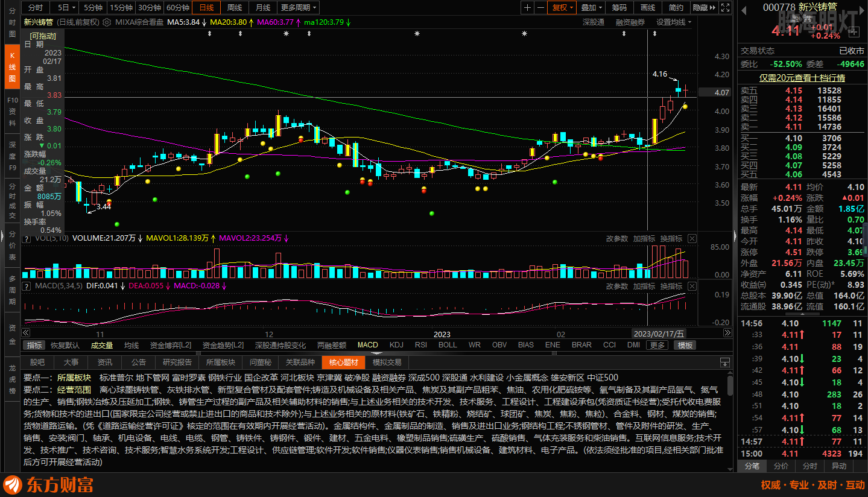Click the yellow MA20:3.80 label
The image size is (868, 497).
pos(228,22)
